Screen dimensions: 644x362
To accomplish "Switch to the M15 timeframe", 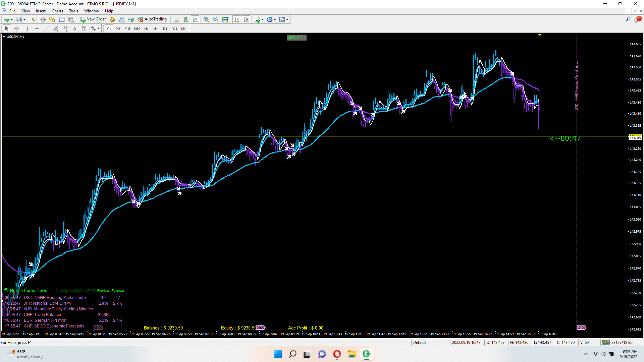I will [127, 29].
